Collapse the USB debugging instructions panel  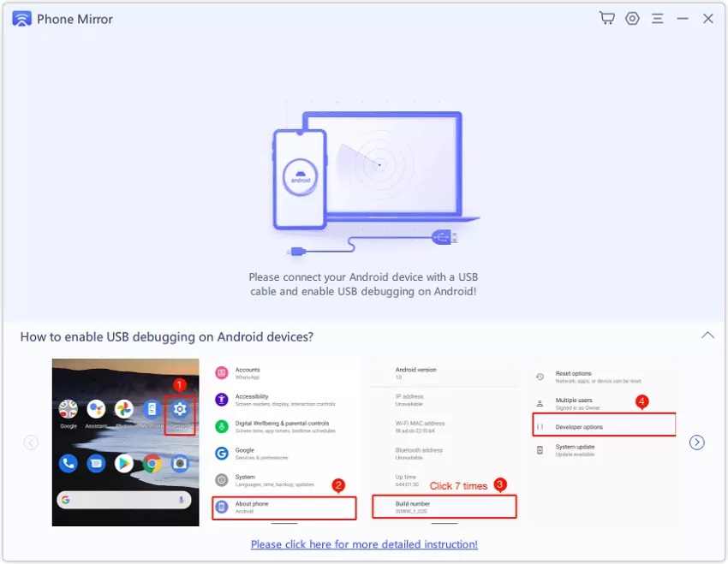(x=707, y=335)
